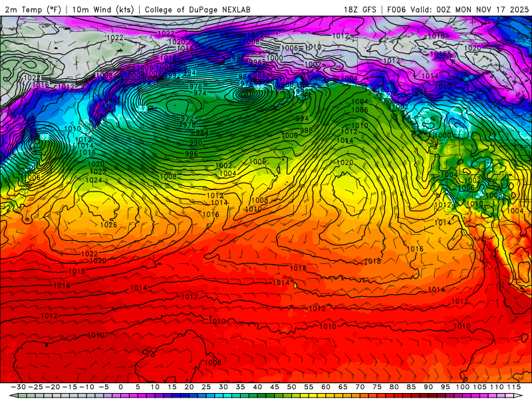Click the 'College of DuPage NEXLAB' title text
Image resolution: width=532 pixels, height=399 pixels.
(x=198, y=9)
